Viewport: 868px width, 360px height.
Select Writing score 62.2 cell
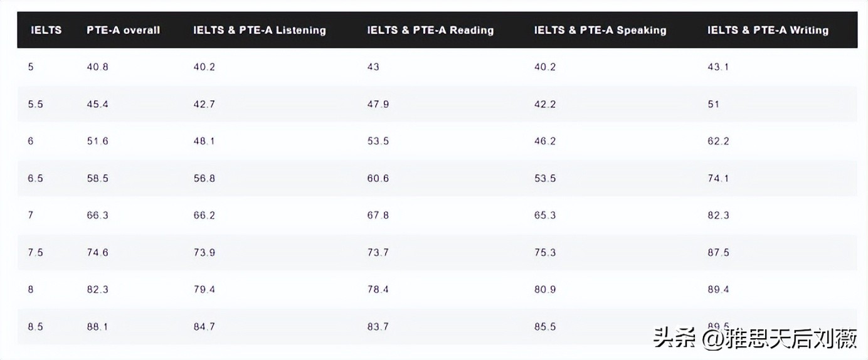718,141
